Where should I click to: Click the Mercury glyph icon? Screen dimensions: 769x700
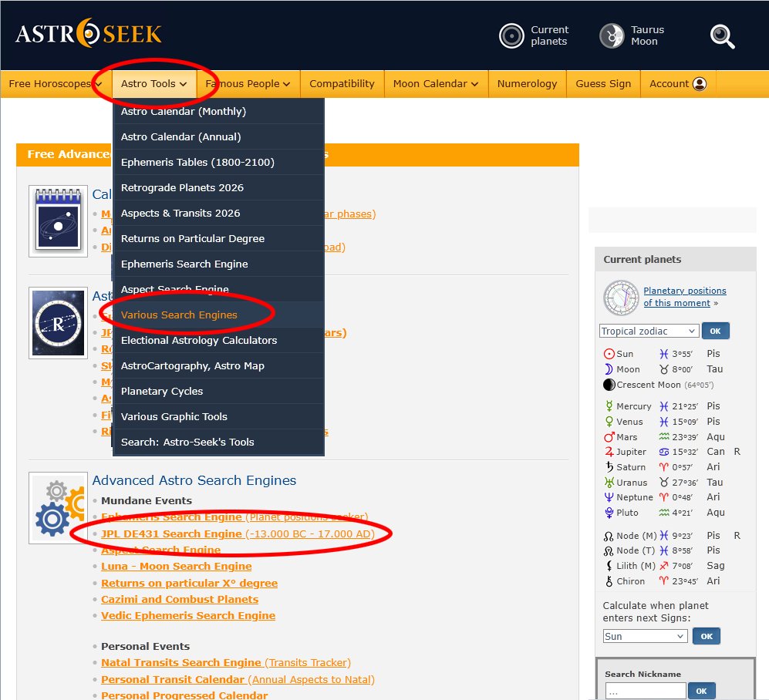click(609, 406)
